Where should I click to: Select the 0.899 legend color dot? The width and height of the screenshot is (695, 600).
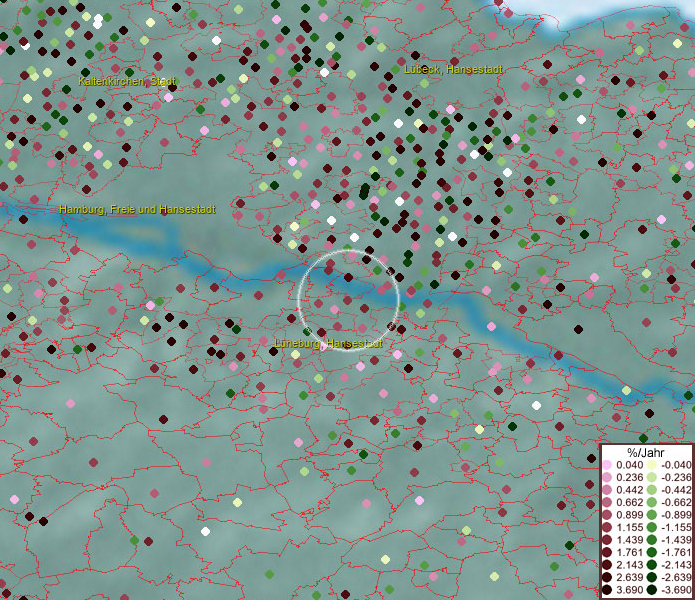pyautogui.click(x=607, y=515)
